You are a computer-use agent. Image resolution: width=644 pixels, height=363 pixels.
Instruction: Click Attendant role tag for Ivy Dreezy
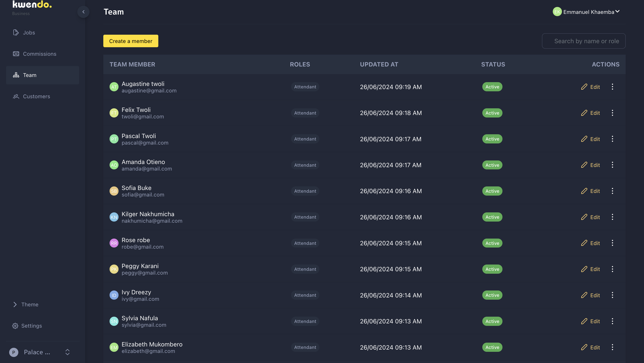point(305,295)
